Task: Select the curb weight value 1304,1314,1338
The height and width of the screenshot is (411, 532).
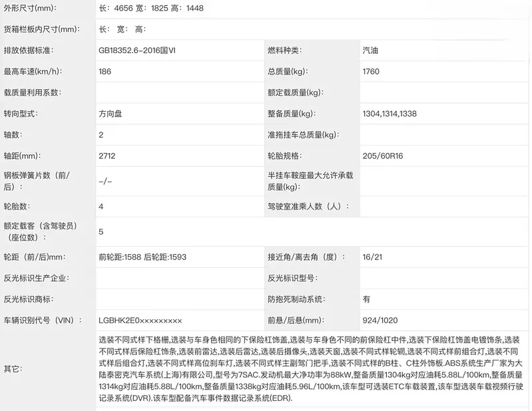Action: click(390, 114)
